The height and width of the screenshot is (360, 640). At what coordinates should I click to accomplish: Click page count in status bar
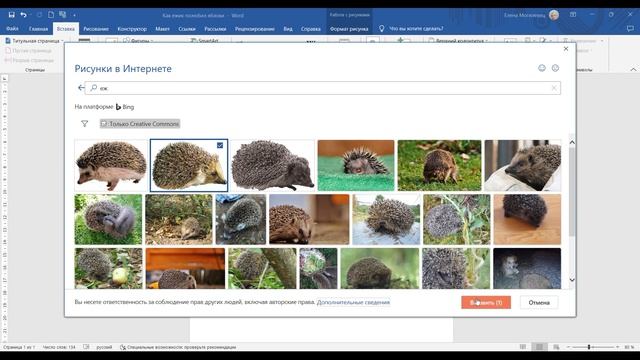[x=19, y=347]
